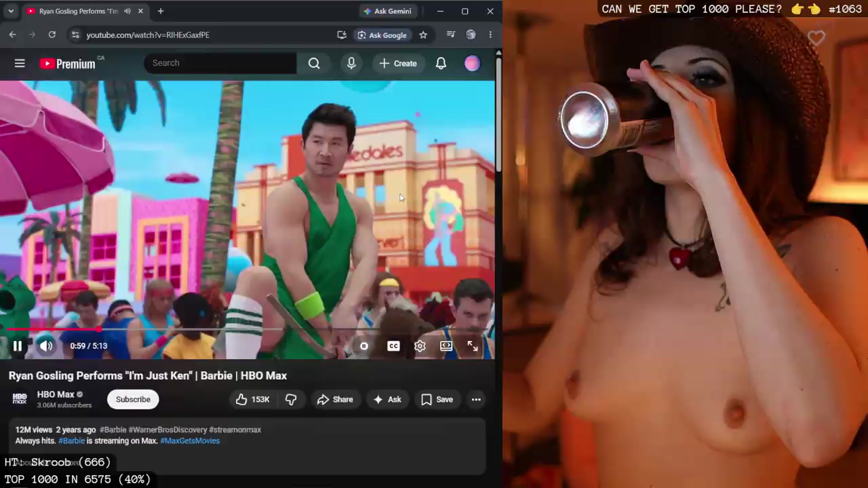Mute the video volume speaker icon

click(46, 346)
